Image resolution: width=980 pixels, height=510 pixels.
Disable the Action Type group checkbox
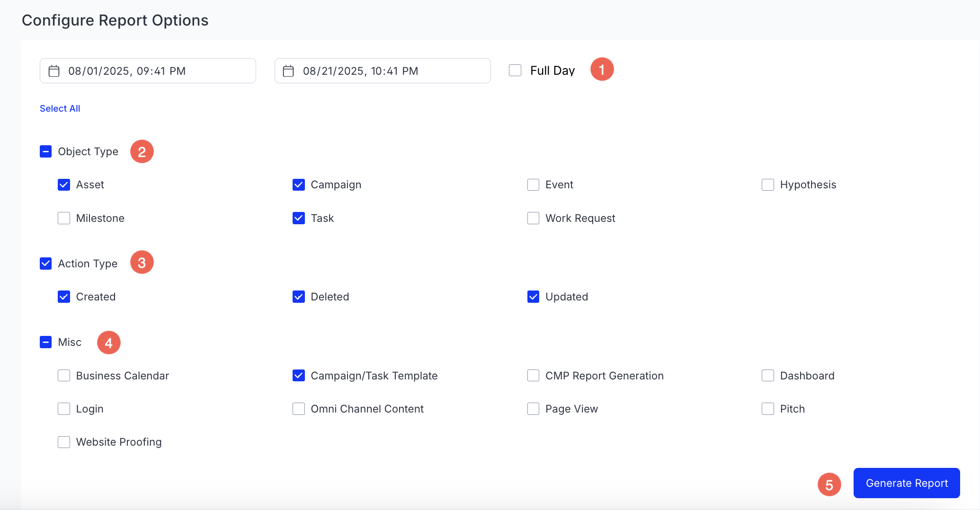tap(45, 263)
